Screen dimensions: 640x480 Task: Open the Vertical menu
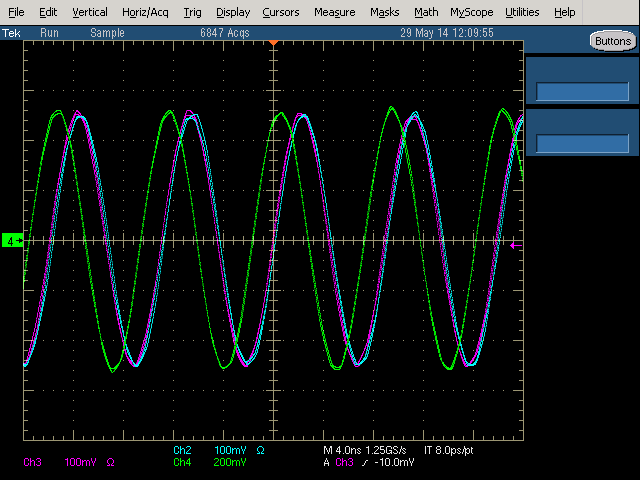point(90,12)
